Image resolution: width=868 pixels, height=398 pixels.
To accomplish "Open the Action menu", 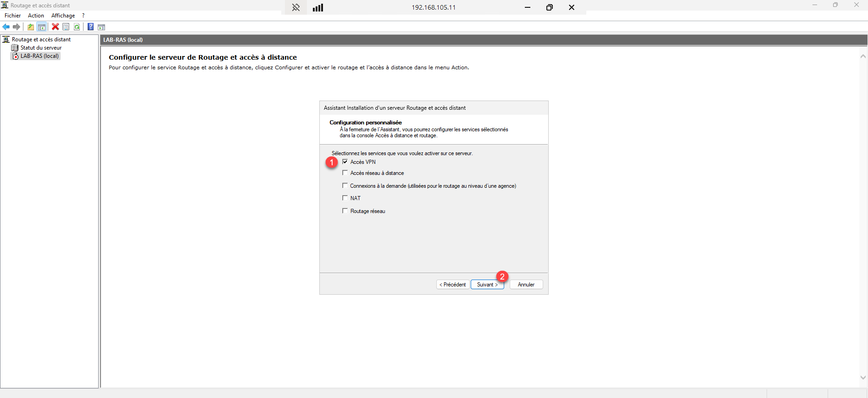I will point(36,16).
